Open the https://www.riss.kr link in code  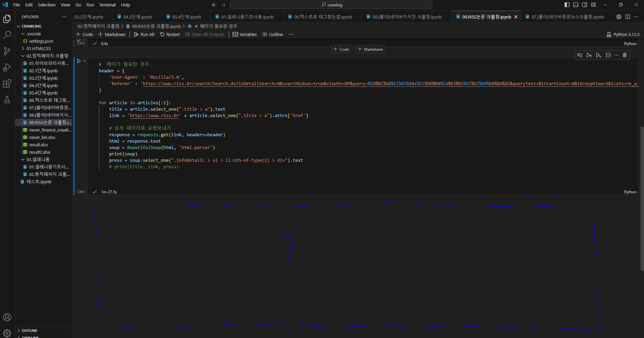[x=154, y=115]
